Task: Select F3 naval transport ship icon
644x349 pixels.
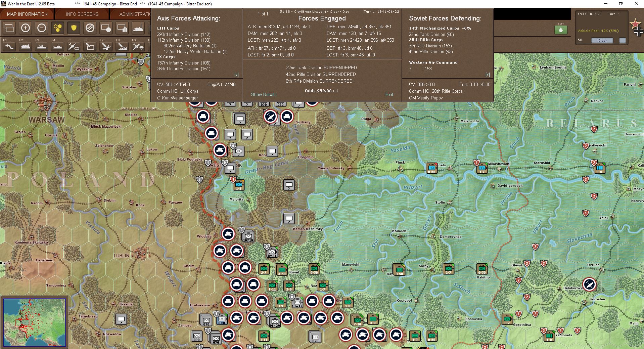Action: (42, 46)
